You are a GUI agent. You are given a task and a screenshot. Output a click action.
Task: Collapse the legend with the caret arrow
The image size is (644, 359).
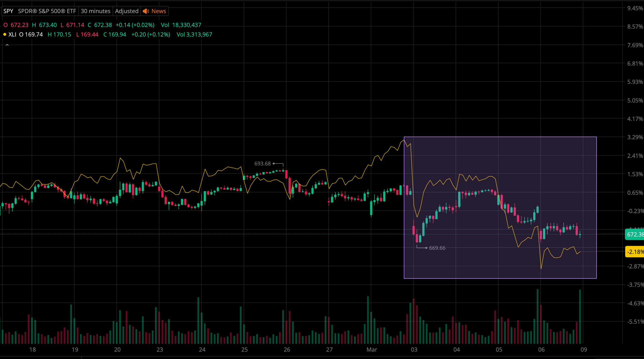pos(7,45)
